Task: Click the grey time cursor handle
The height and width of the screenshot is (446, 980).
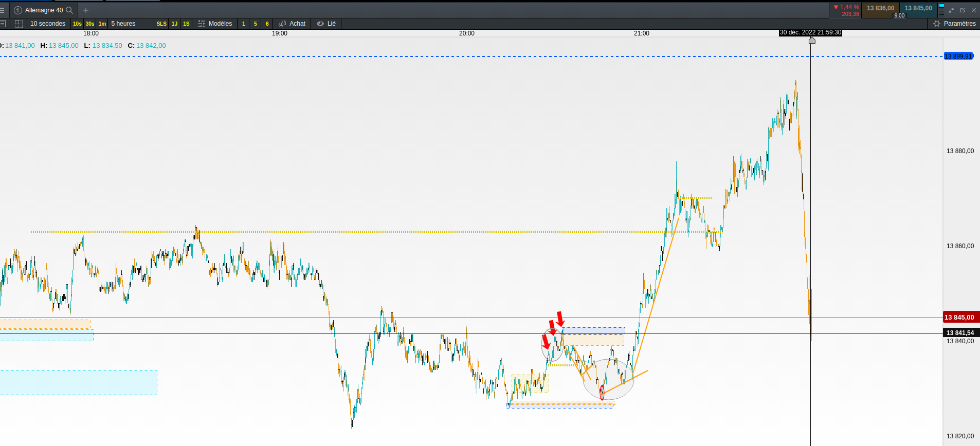Action: coord(812,40)
